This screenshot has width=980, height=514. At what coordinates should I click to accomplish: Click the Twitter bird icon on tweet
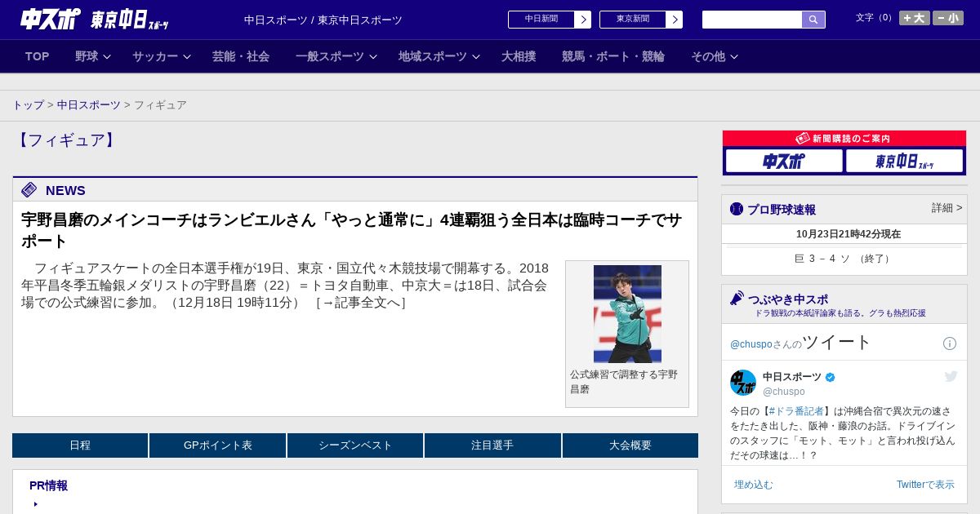[951, 376]
